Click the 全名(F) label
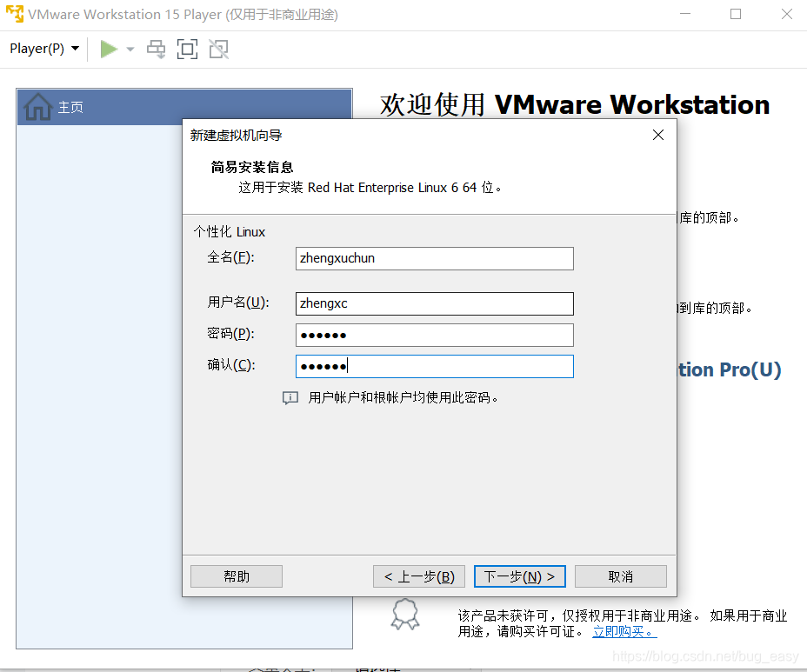807x672 pixels. [230, 257]
